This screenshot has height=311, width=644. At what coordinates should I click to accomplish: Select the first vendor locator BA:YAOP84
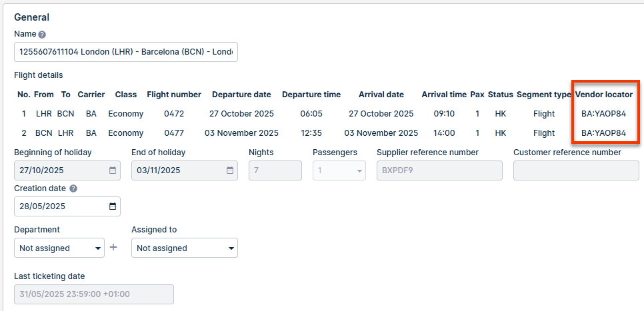coord(603,114)
